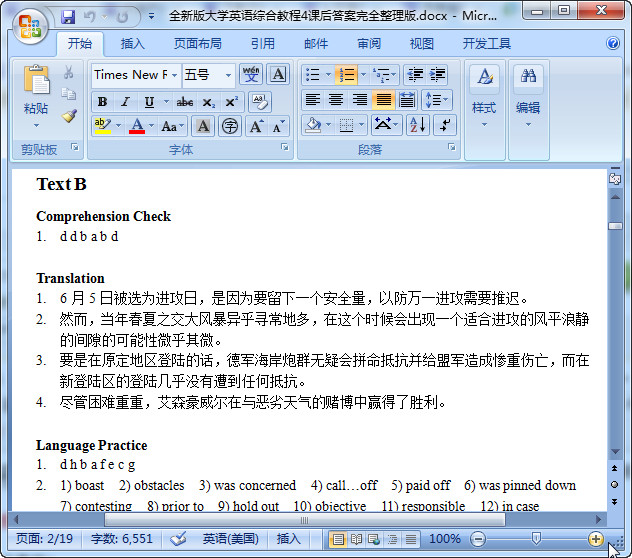Screen dimensions: 632x558
Task: Clear formatting with eraser icon
Action: 260,102
